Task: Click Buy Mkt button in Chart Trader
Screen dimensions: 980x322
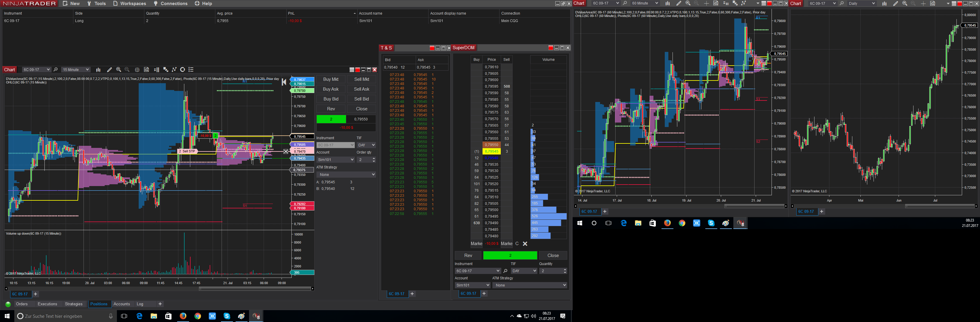Action: tap(331, 79)
